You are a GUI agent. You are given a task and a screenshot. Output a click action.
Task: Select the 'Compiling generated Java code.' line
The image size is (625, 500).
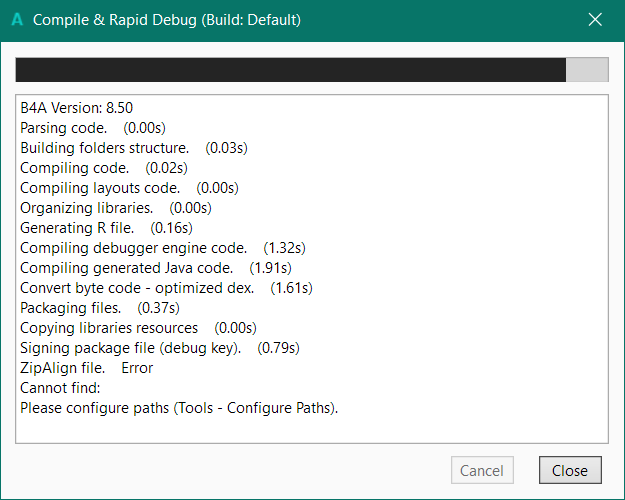126,268
